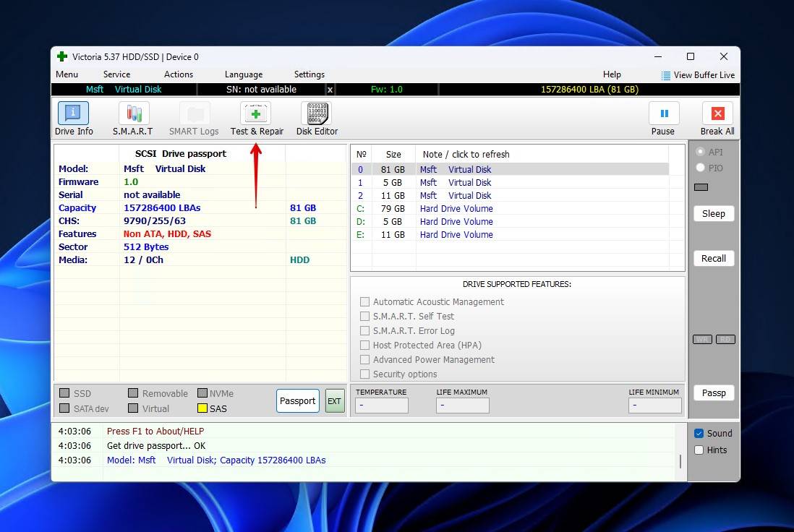Toggle Automatic Acoustic Management checkbox

click(364, 301)
